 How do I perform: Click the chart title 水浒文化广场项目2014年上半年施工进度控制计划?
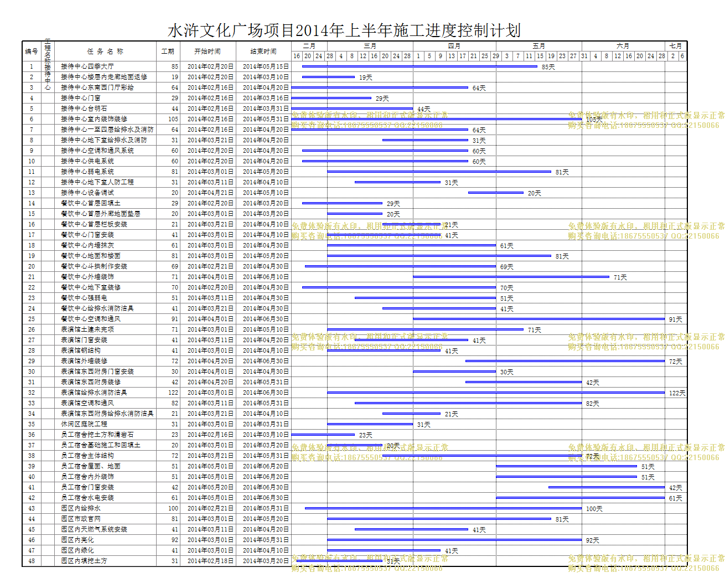(344, 30)
